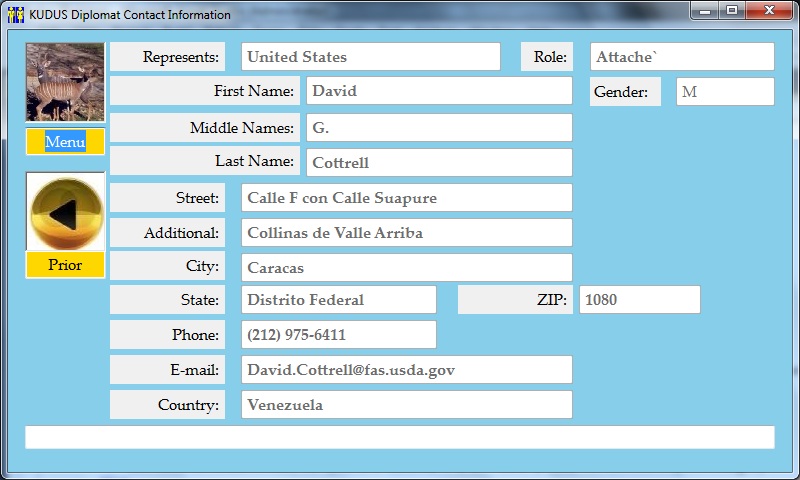Image resolution: width=800 pixels, height=480 pixels.
Task: Click the Middle Names field G.
Action: click(439, 128)
